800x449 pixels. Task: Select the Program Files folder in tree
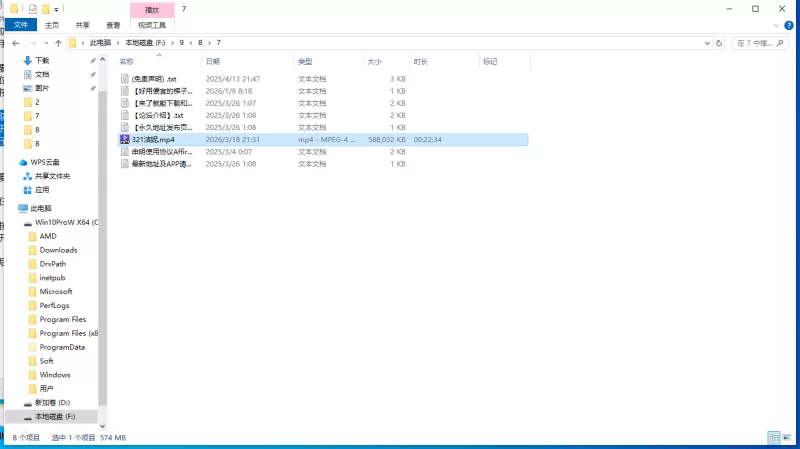tap(62, 319)
